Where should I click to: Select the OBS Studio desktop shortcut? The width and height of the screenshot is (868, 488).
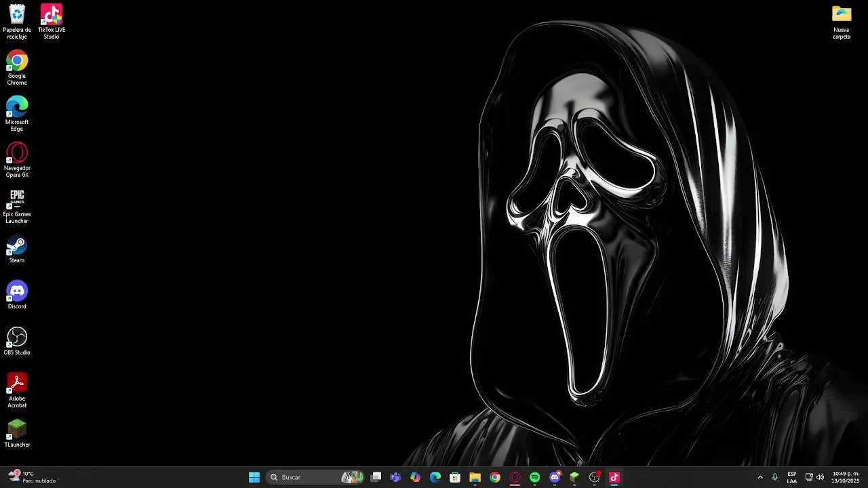click(17, 342)
